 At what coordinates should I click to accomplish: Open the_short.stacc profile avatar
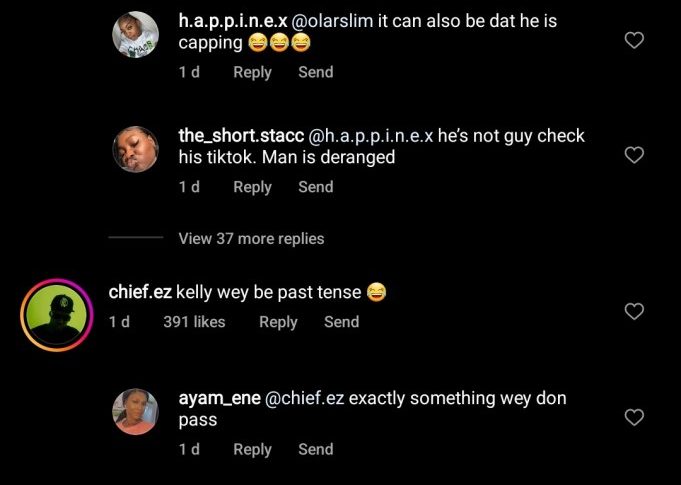click(x=135, y=149)
